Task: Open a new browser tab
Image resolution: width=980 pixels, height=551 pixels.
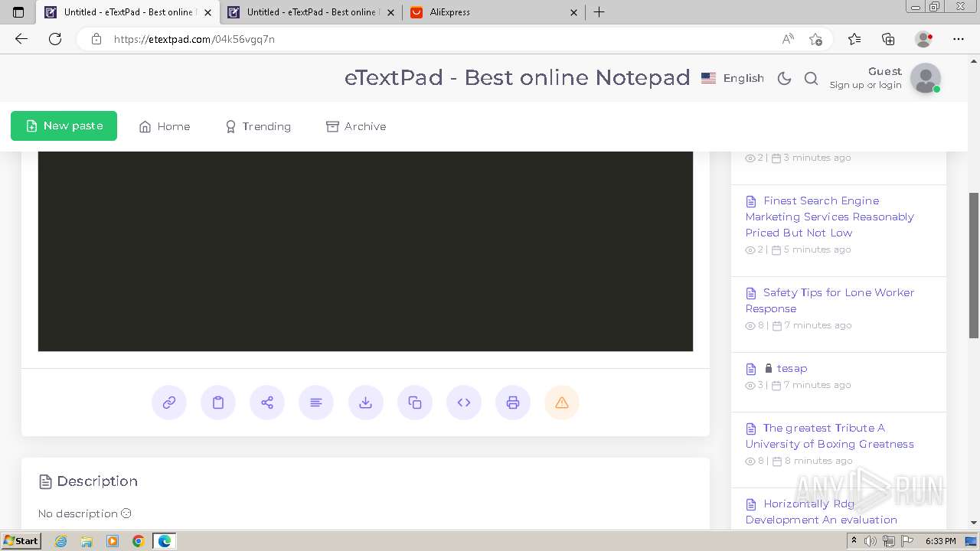Action: point(599,12)
